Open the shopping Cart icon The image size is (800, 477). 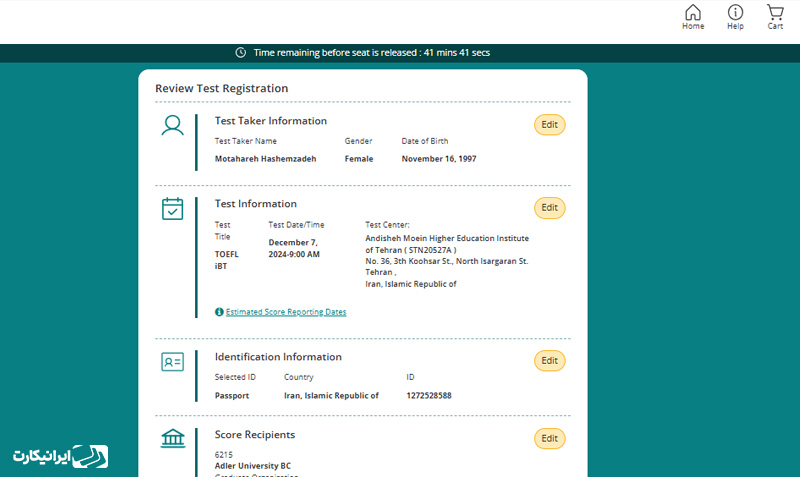[x=775, y=17]
